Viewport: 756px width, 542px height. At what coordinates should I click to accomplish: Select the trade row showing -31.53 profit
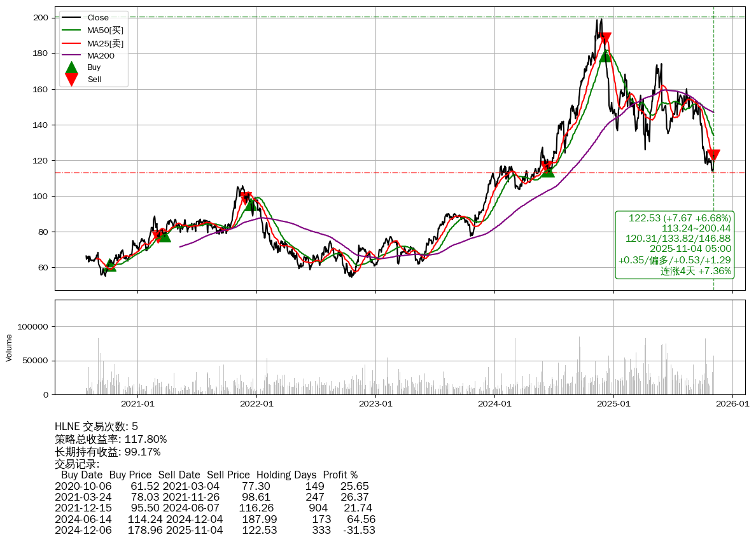coord(214,530)
